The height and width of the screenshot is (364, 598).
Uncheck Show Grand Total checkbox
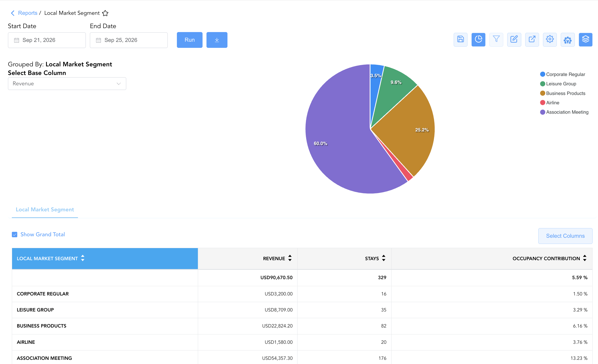(x=15, y=235)
